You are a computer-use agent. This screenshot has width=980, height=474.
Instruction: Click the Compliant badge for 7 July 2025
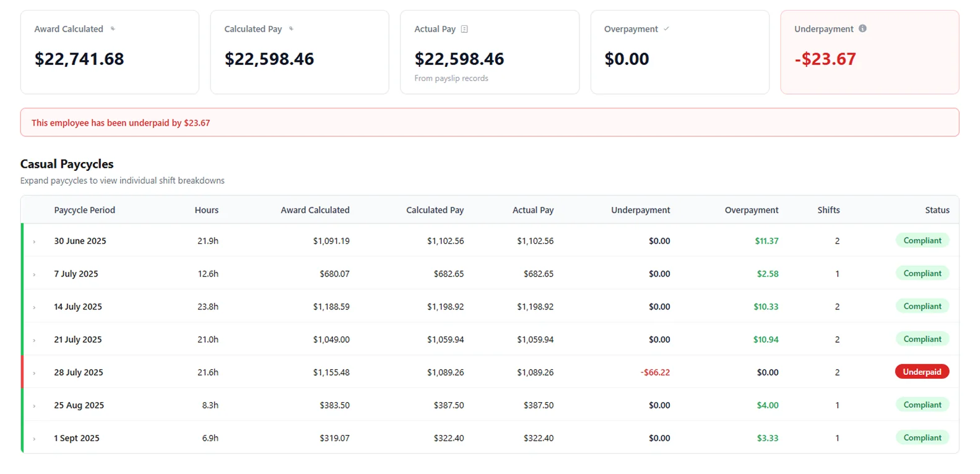pyautogui.click(x=922, y=274)
